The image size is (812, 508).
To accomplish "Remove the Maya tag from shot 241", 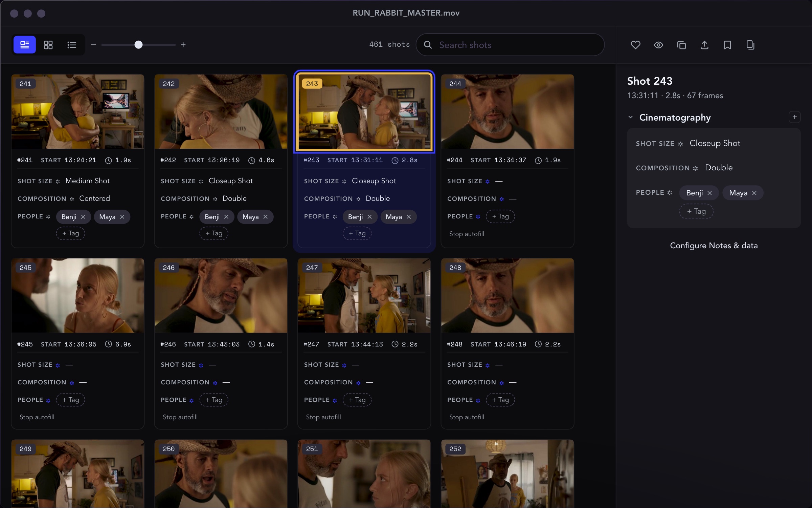I will pyautogui.click(x=122, y=217).
